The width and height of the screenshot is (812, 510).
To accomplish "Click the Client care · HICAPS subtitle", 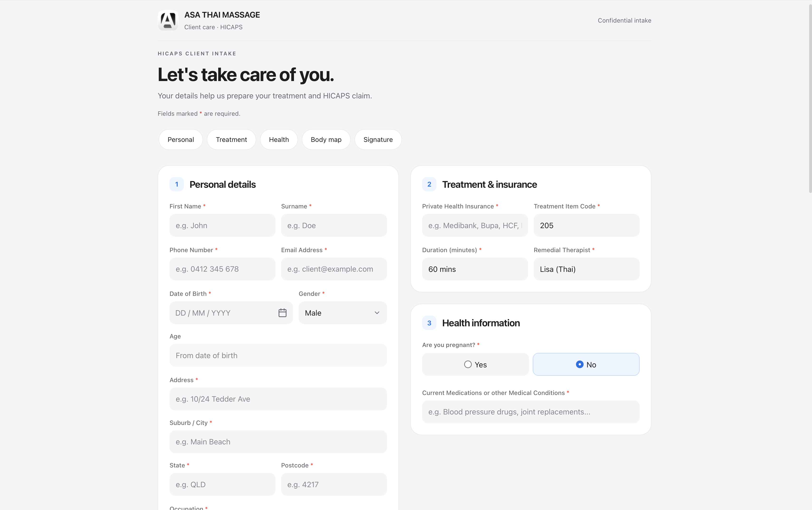I will tap(213, 27).
